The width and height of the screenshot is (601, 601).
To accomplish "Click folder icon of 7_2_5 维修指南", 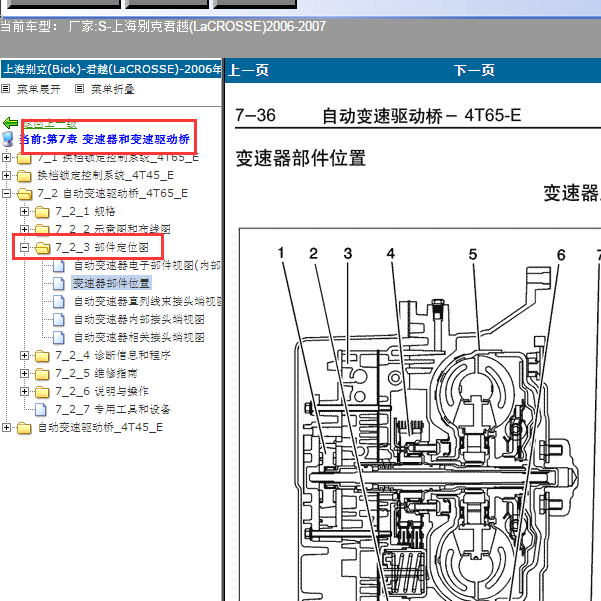I will [42, 374].
